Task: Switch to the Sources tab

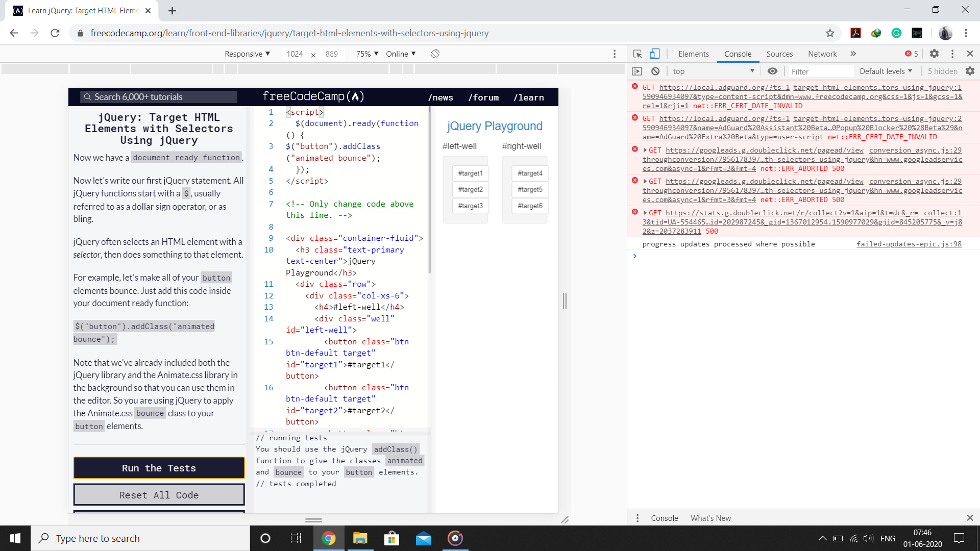Action: [x=779, y=54]
